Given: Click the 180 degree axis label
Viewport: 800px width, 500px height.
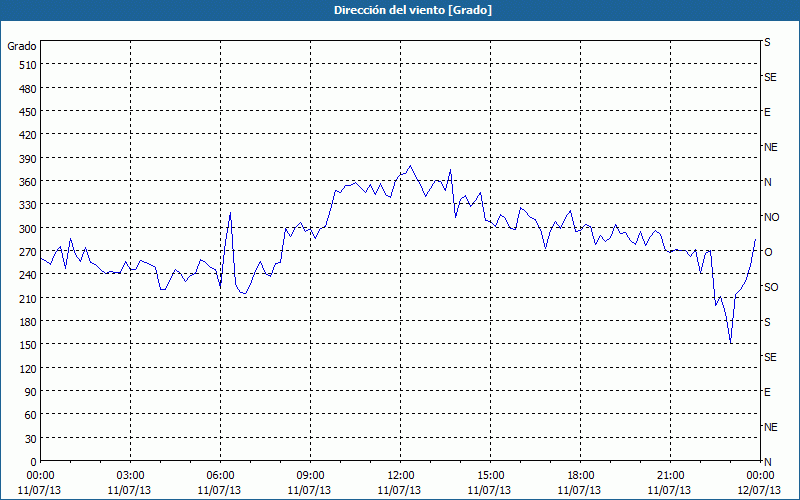Looking at the screenshot, I should [x=28, y=322].
